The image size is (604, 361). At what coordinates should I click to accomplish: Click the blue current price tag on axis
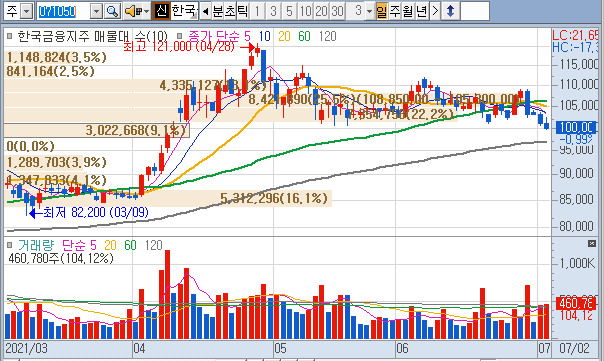[576, 127]
